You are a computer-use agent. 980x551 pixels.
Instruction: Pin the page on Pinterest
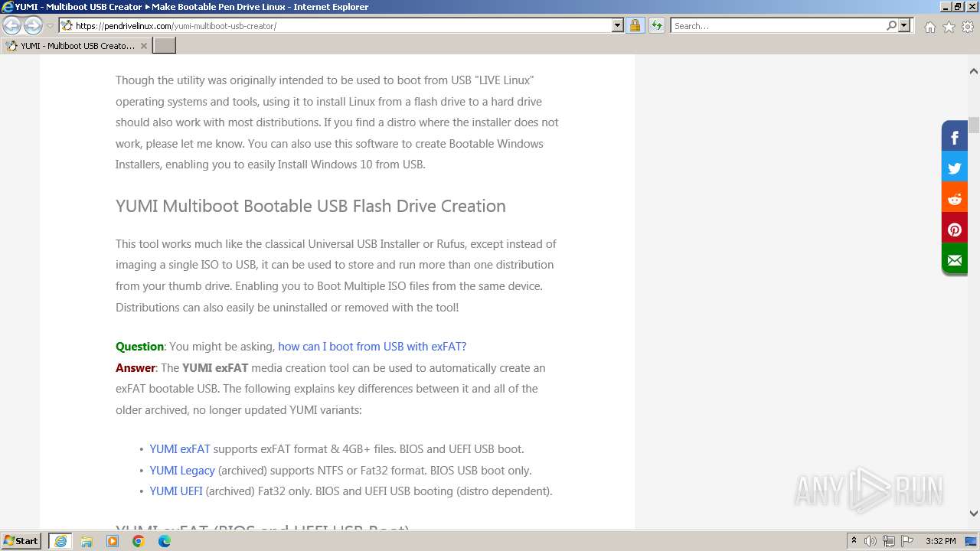click(x=955, y=230)
